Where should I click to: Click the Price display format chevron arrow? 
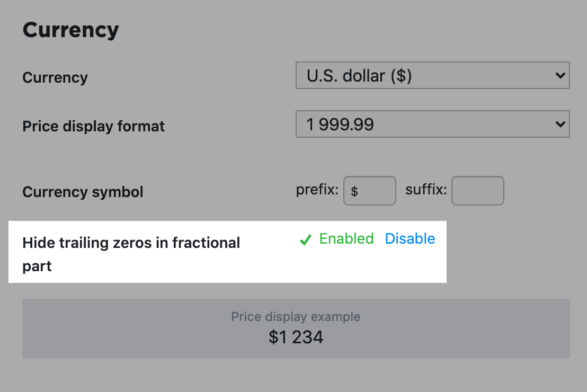click(561, 124)
